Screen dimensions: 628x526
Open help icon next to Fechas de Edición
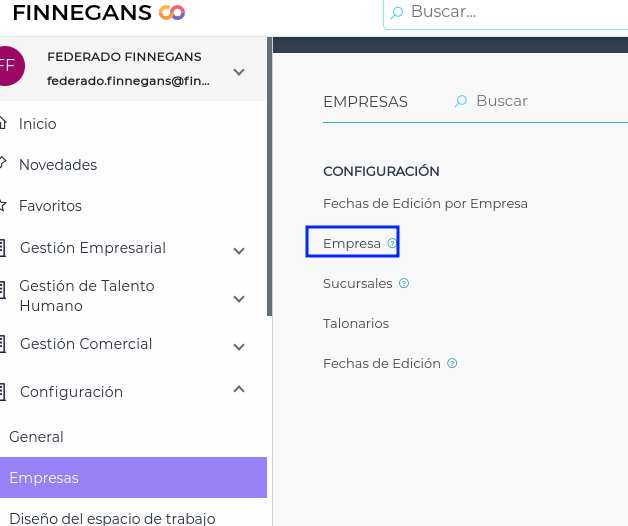click(452, 364)
